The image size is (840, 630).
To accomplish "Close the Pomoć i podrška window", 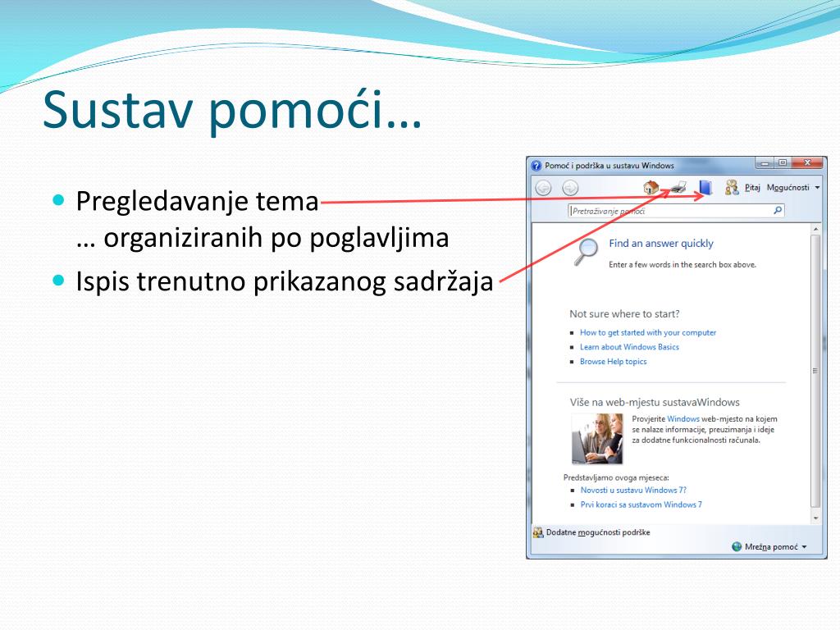I will point(807,163).
